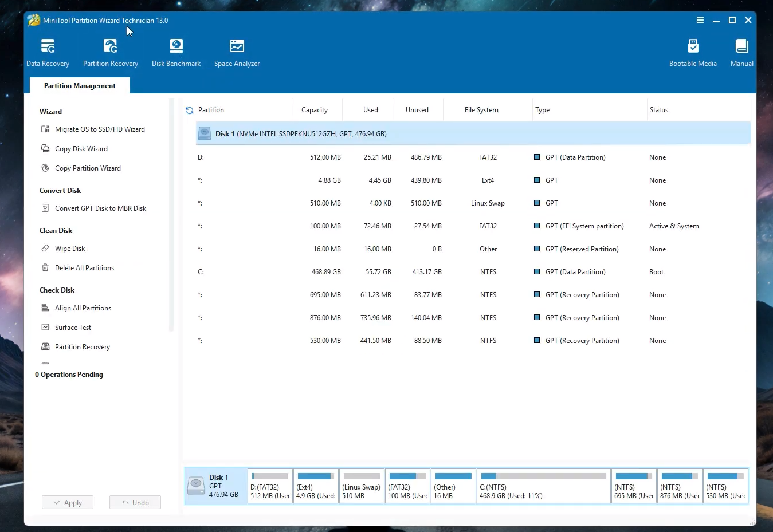Select the 876.00 MB Recovery Partition row
773x532 pixels.
click(473, 317)
